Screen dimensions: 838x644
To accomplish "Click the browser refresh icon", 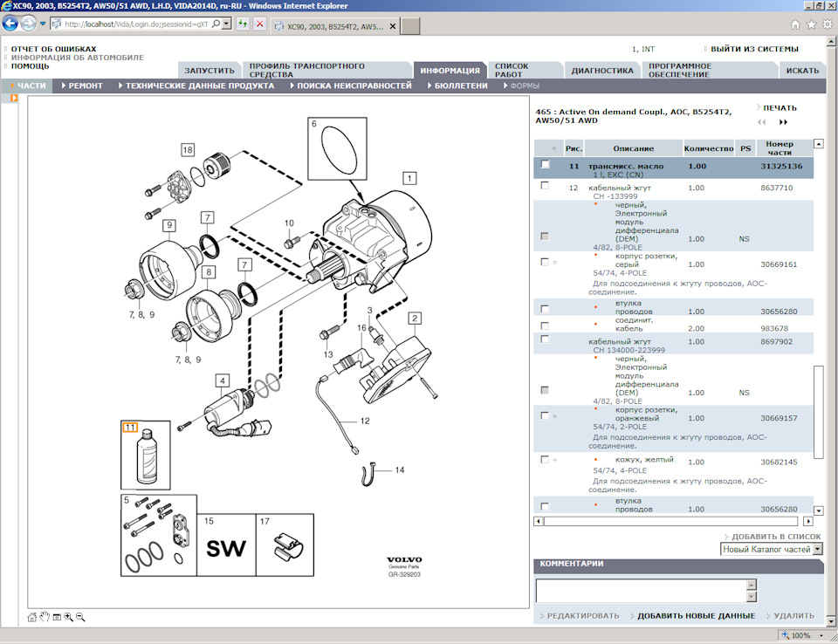I will tap(243, 24).
